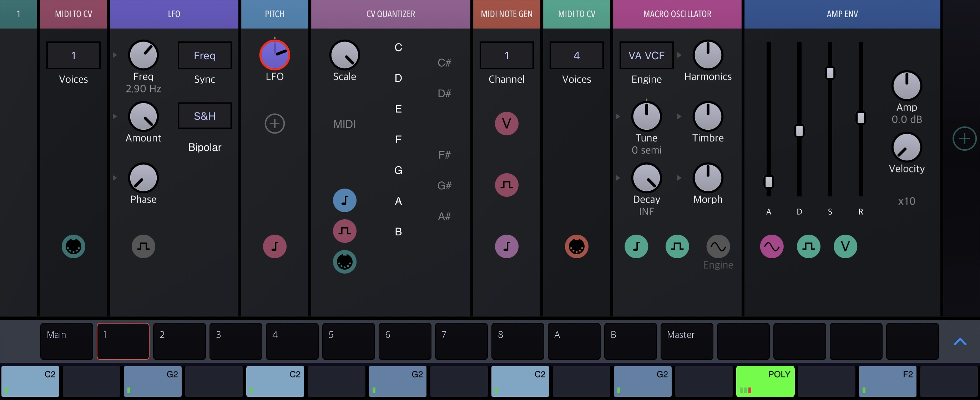Toggle note C# in the quantizer scale

(x=444, y=63)
